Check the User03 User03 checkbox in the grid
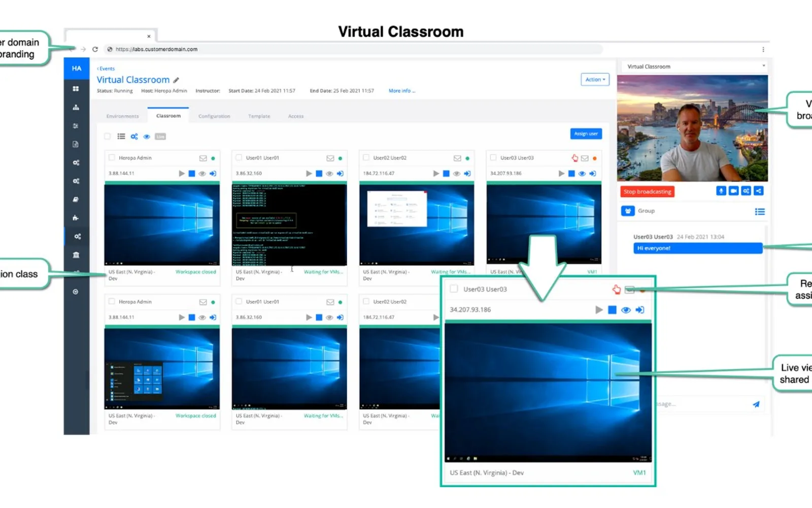Viewport: 812px width, 508px height. (x=493, y=157)
